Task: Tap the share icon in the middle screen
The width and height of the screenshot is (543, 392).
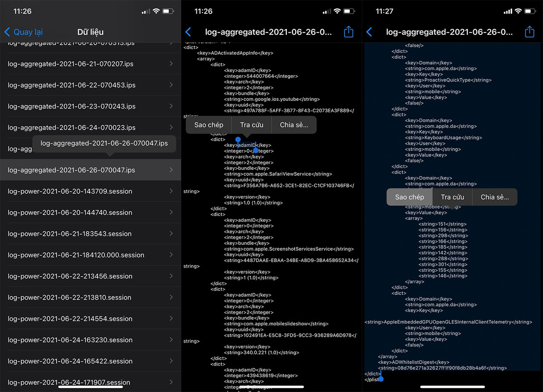Action: coord(348,32)
